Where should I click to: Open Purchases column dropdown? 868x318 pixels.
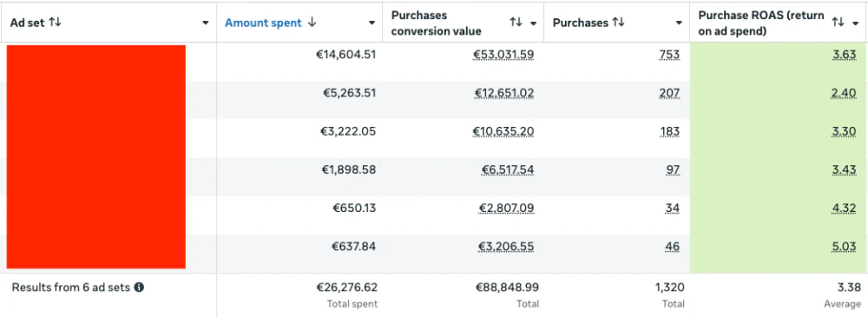pos(680,23)
